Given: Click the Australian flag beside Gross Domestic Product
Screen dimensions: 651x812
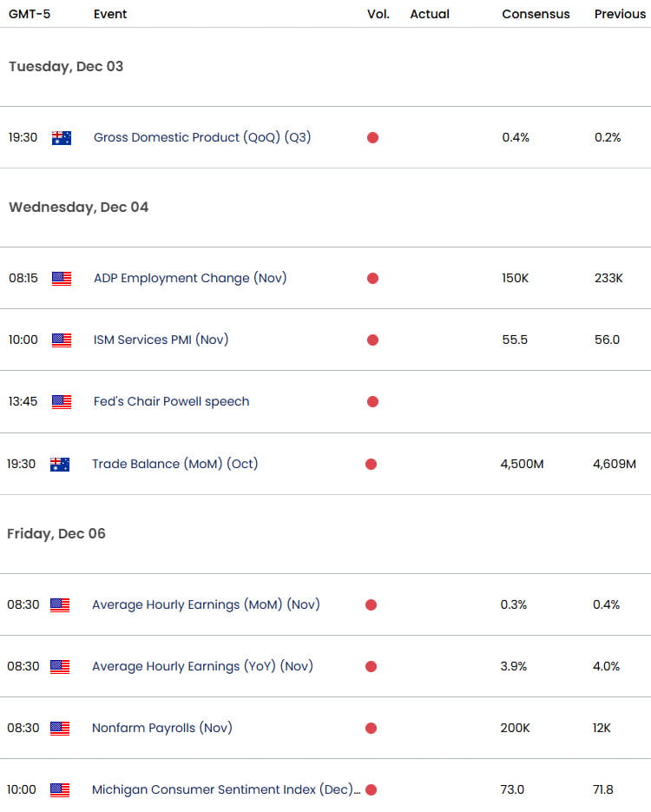Looking at the screenshot, I should point(62,137).
